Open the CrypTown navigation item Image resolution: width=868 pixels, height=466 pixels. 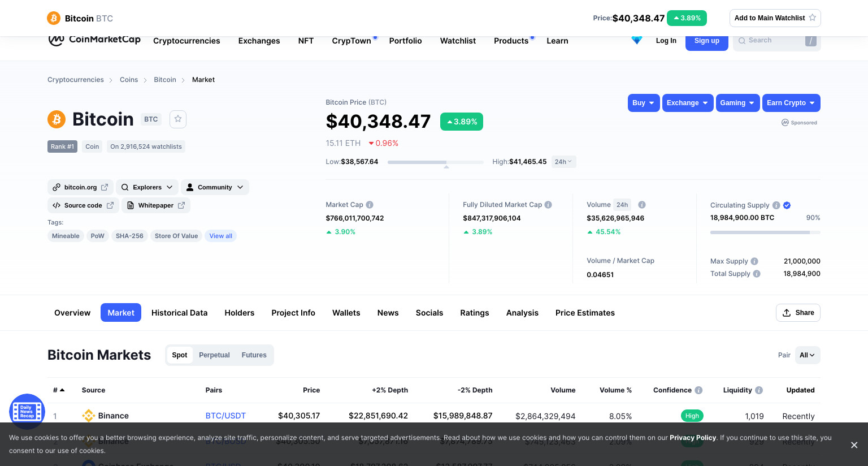pyautogui.click(x=351, y=41)
